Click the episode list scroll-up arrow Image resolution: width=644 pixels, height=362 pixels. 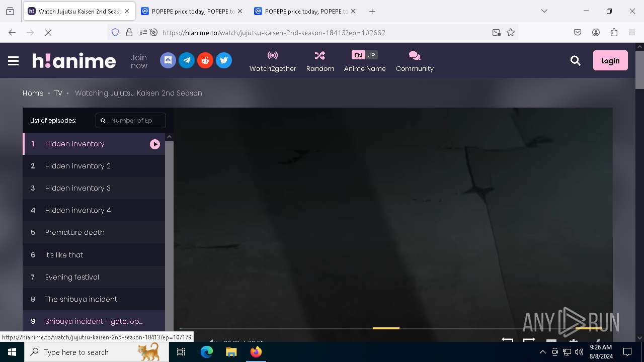coord(170,137)
